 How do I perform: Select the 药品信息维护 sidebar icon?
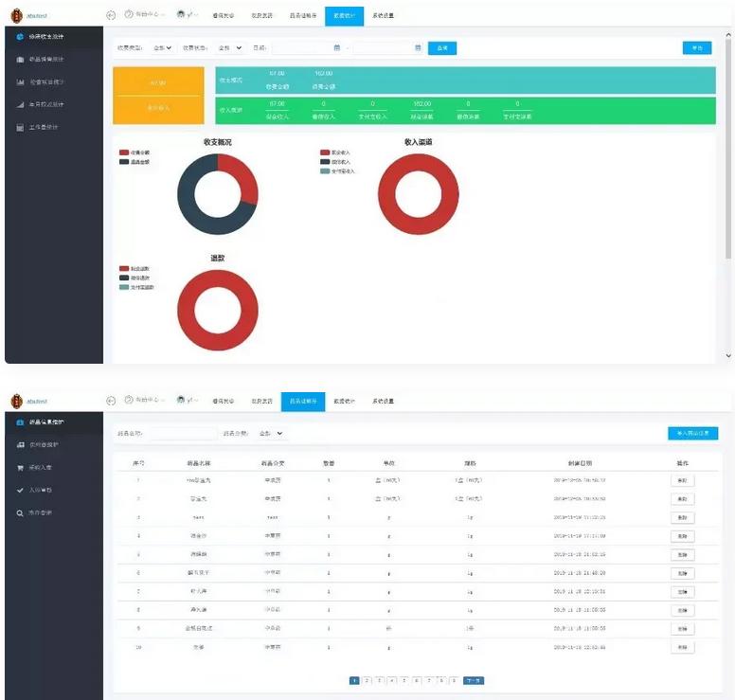[x=20, y=422]
